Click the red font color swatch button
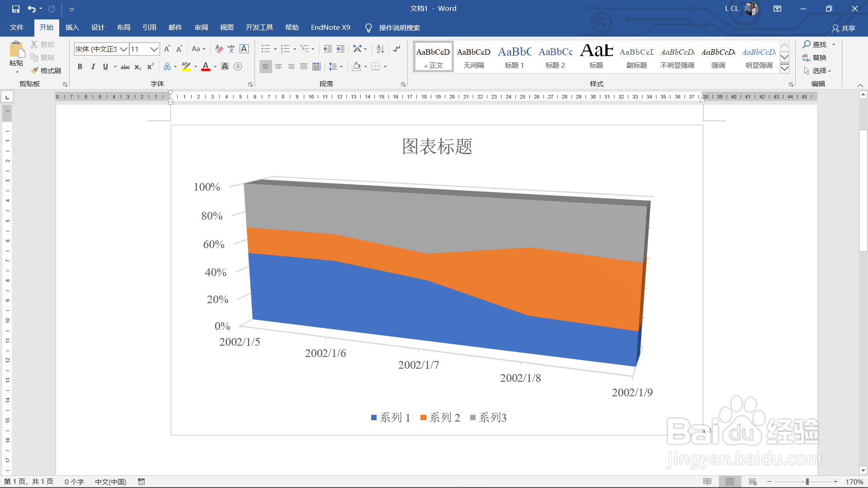The width and height of the screenshot is (868, 488). [206, 66]
